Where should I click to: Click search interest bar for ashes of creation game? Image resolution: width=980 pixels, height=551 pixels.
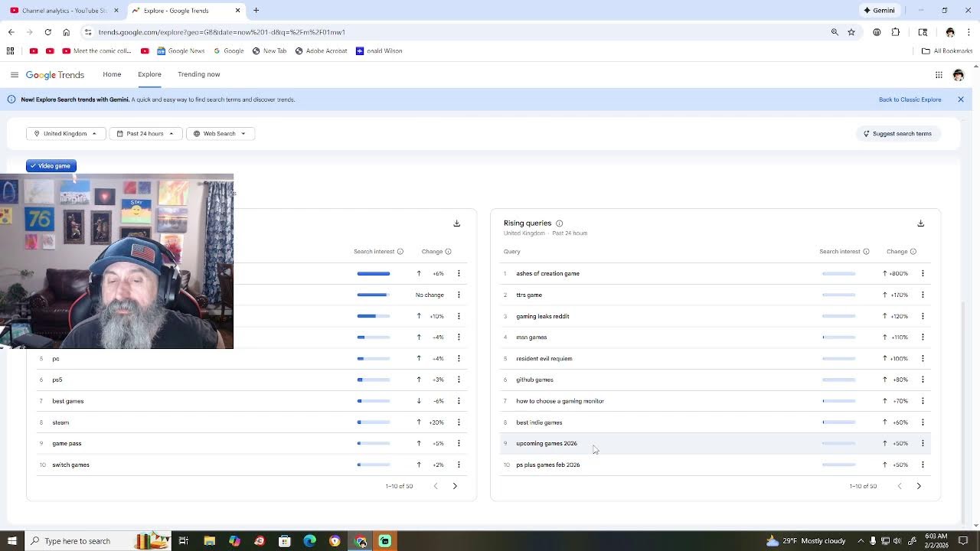838,273
